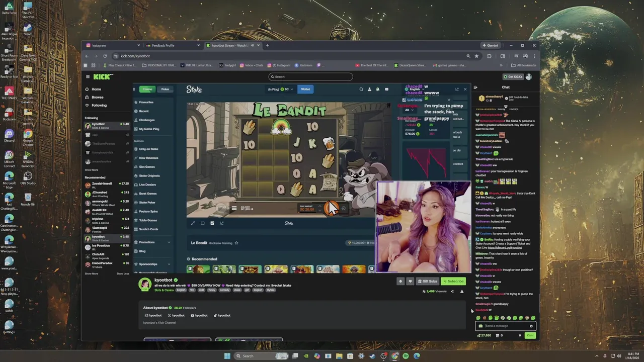Open the popout icon in Stake panel

457,89
